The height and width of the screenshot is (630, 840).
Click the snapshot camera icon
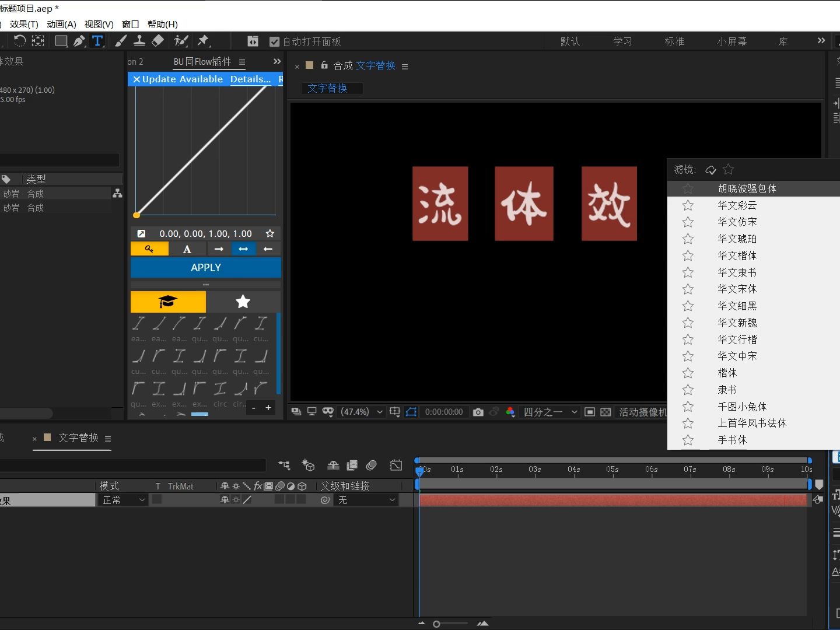point(478,412)
